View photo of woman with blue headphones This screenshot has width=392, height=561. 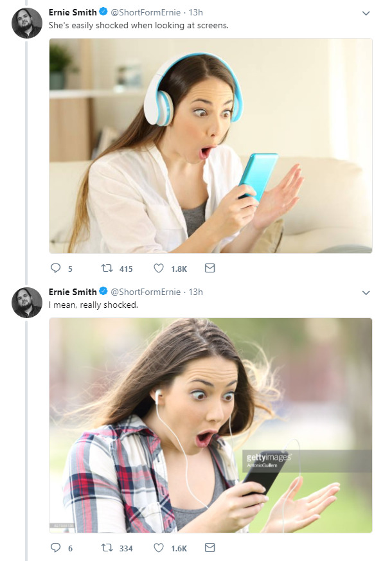coord(211,146)
